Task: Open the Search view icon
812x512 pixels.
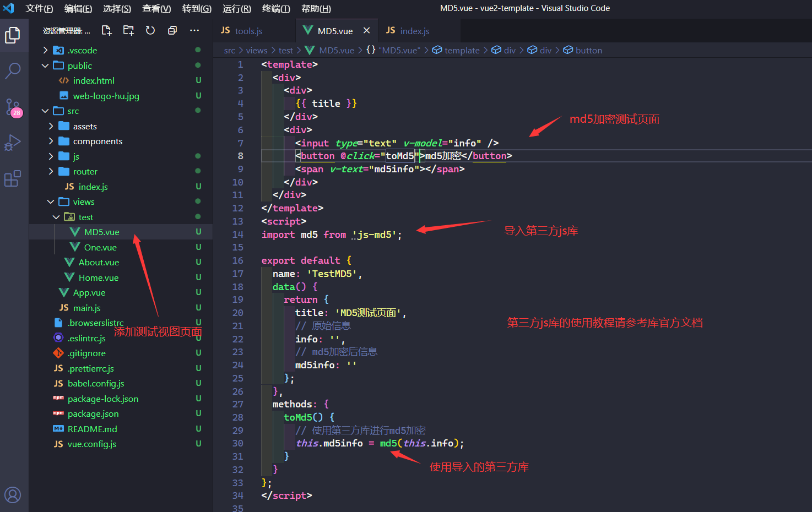Action: coord(13,70)
